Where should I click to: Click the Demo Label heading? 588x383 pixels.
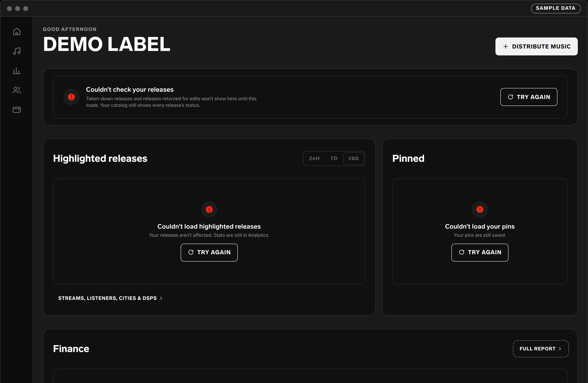tap(107, 44)
